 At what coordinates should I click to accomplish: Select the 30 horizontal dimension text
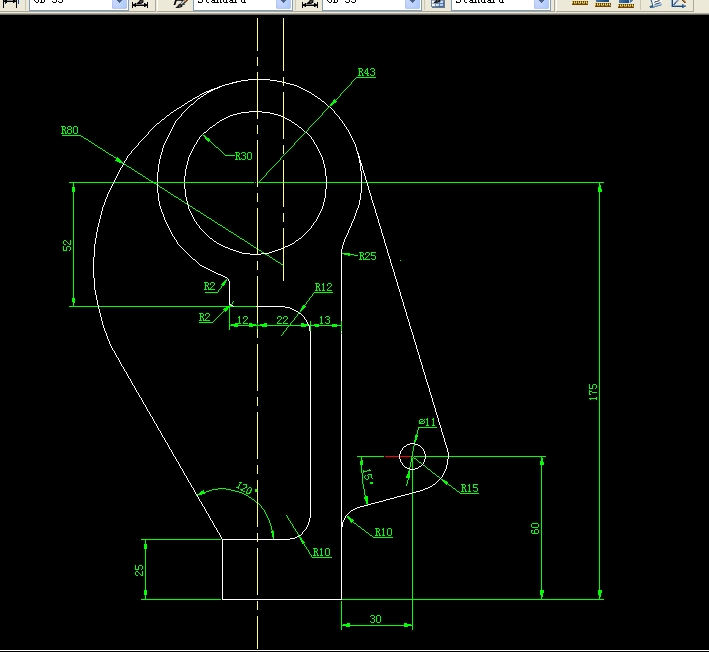pos(375,619)
